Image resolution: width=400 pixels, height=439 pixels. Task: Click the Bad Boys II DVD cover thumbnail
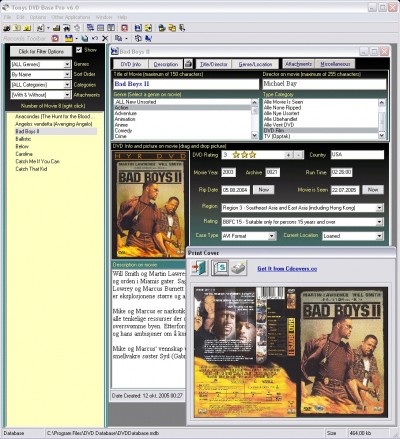(149, 205)
